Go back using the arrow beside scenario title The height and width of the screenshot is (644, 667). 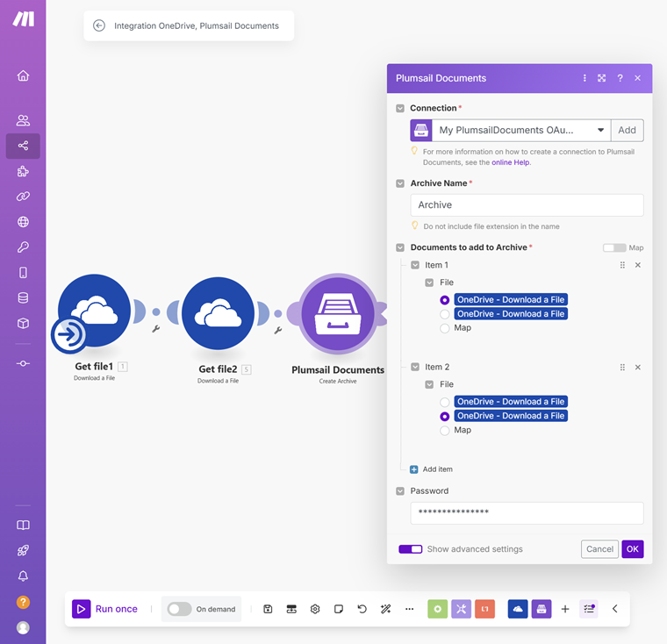pos(99,26)
